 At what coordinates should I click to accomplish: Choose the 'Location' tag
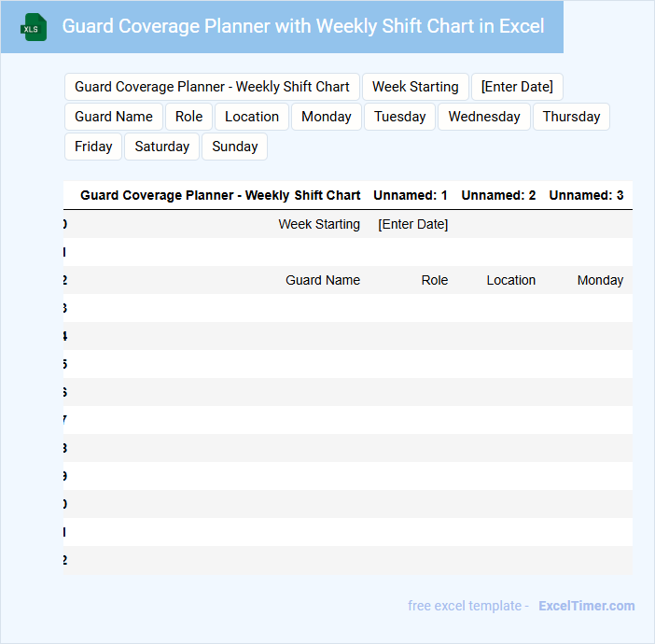pos(252,117)
